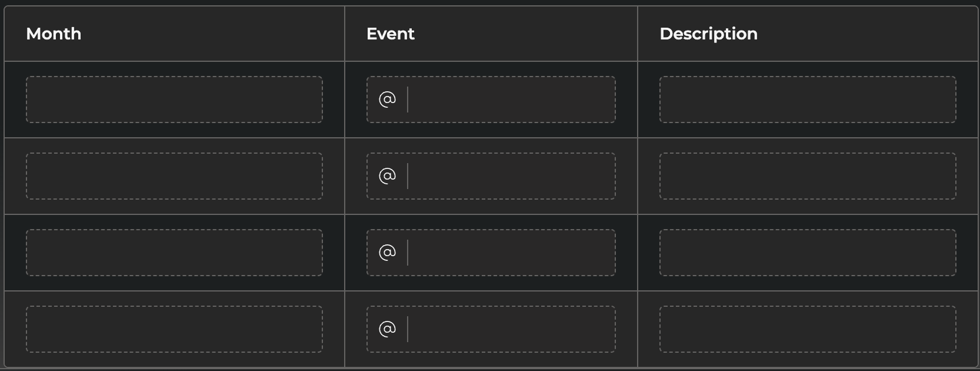This screenshot has height=371, width=980.
Task: Select the Description field in second row
Action: [x=807, y=176]
